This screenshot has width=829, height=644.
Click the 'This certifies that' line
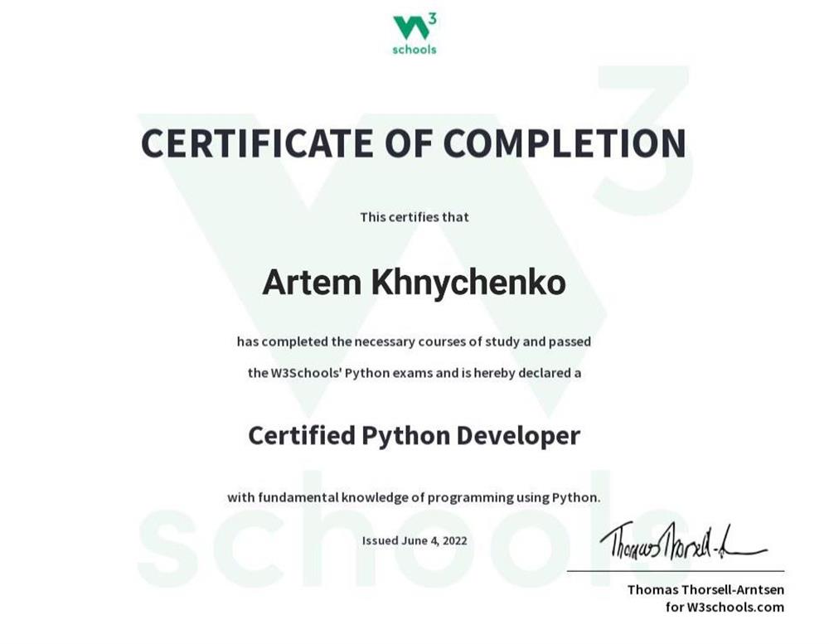[x=414, y=217]
